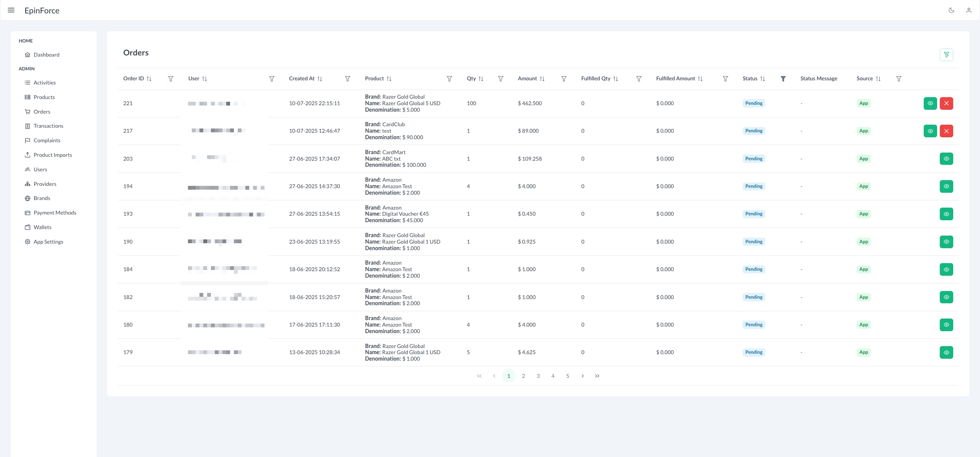Open the Order ID column filter
The image size is (980, 457).
coord(171,79)
